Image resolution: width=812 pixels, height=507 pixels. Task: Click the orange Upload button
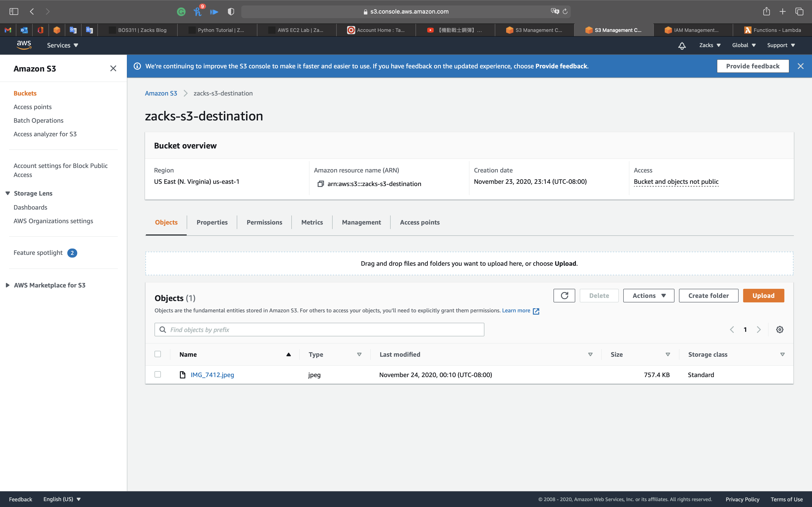click(x=763, y=295)
